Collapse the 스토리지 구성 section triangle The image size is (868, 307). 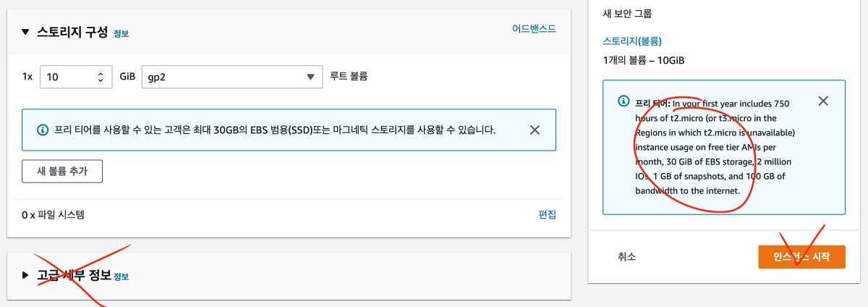pos(26,32)
